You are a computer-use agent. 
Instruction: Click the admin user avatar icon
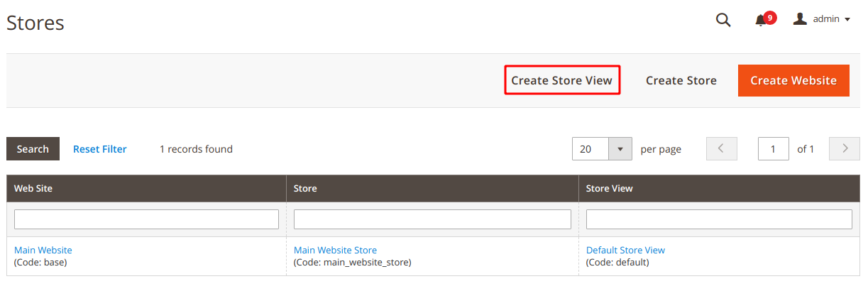[800, 19]
